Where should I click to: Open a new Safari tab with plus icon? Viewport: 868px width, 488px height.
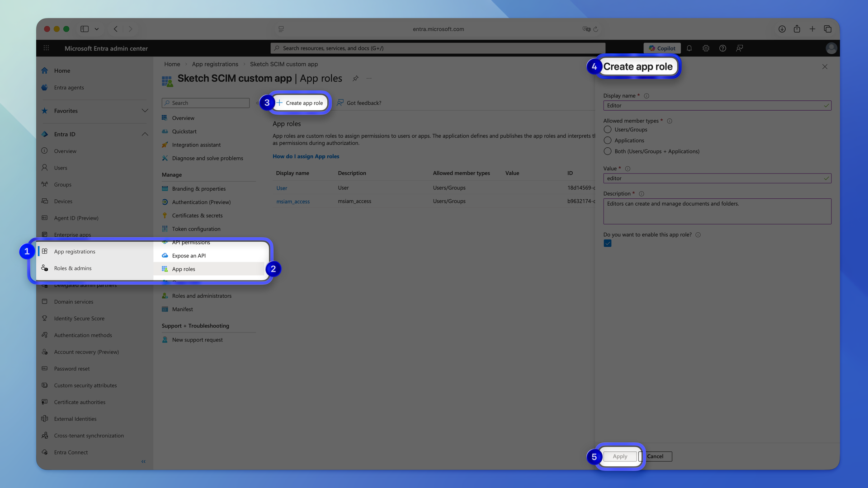[812, 29]
